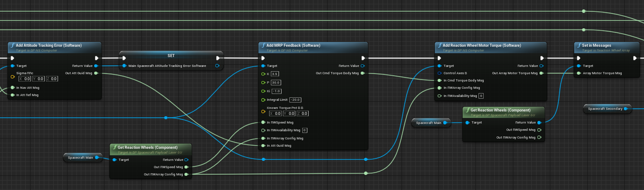Click the SET node's output execution pin

218,58
